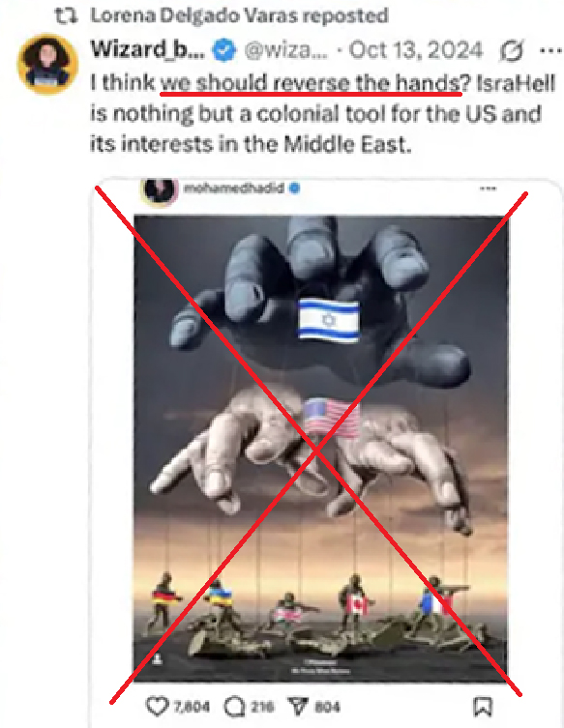Save the post with the bookmark icon

point(482,707)
